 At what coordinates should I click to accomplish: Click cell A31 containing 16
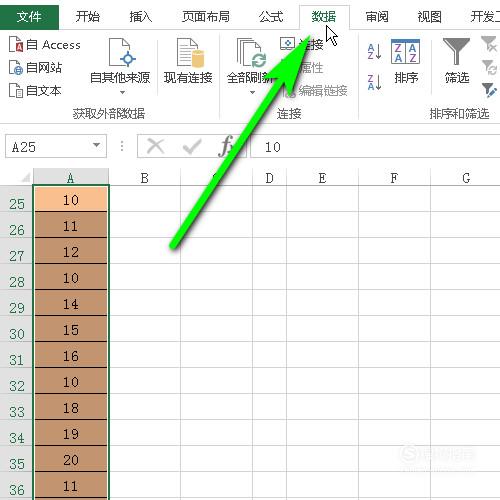71,355
